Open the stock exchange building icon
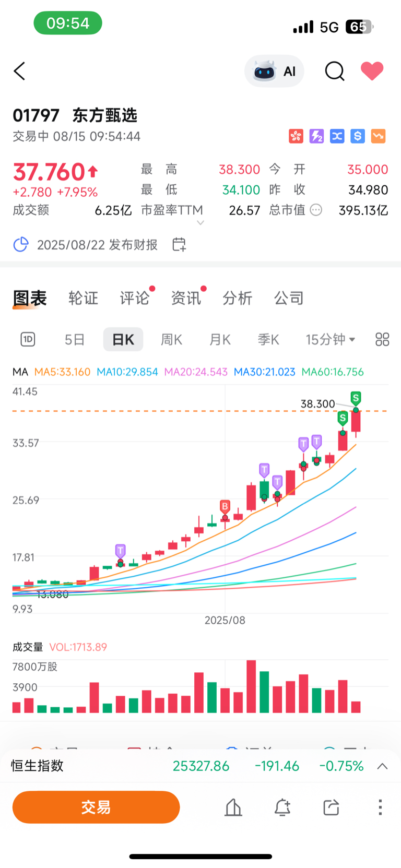The image size is (401, 868). [233, 807]
